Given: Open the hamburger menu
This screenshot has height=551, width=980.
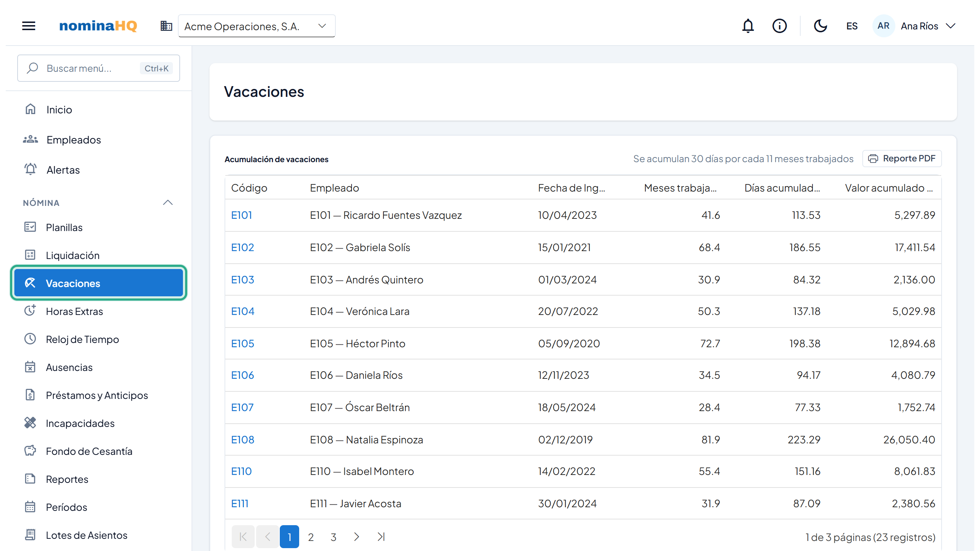Looking at the screenshot, I should pos(29,26).
